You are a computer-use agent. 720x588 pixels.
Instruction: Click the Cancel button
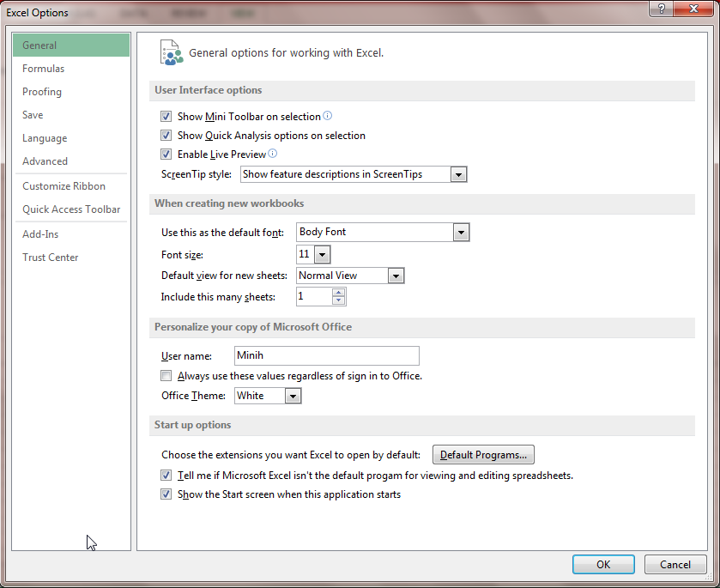675,565
